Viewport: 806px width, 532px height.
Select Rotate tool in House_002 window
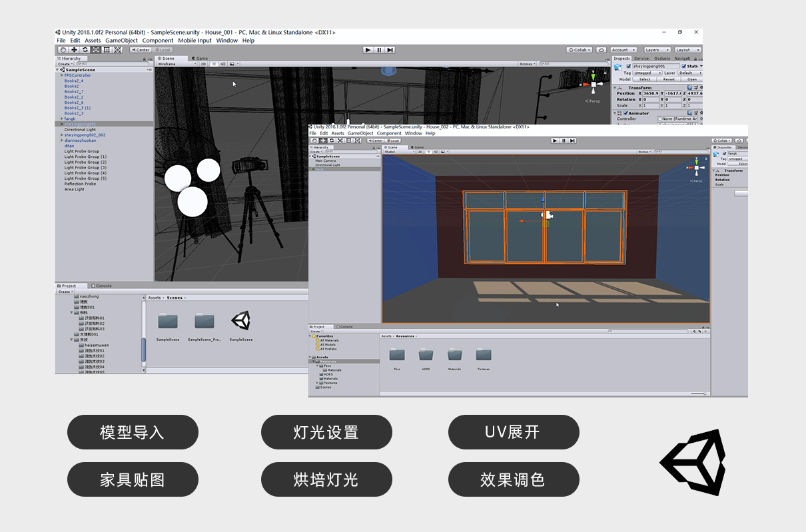coord(331,140)
